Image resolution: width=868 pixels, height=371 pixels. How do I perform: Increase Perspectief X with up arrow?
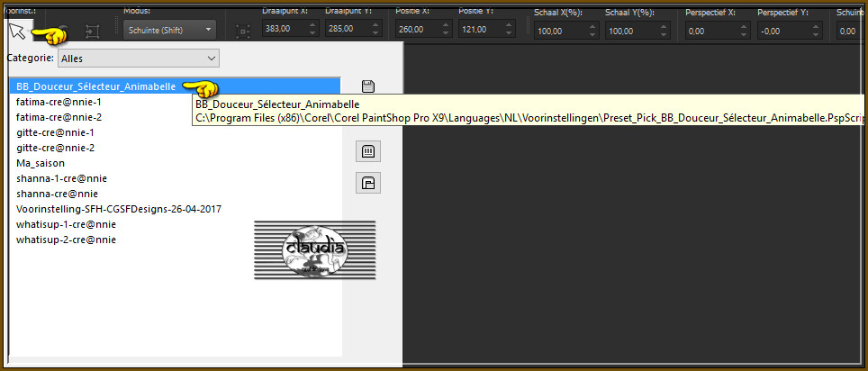click(x=744, y=27)
